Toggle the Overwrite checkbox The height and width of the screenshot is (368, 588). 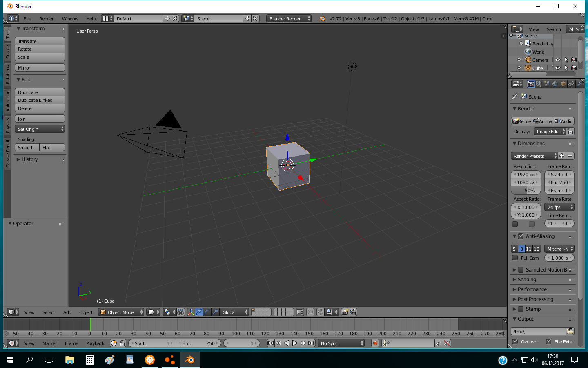(515, 341)
